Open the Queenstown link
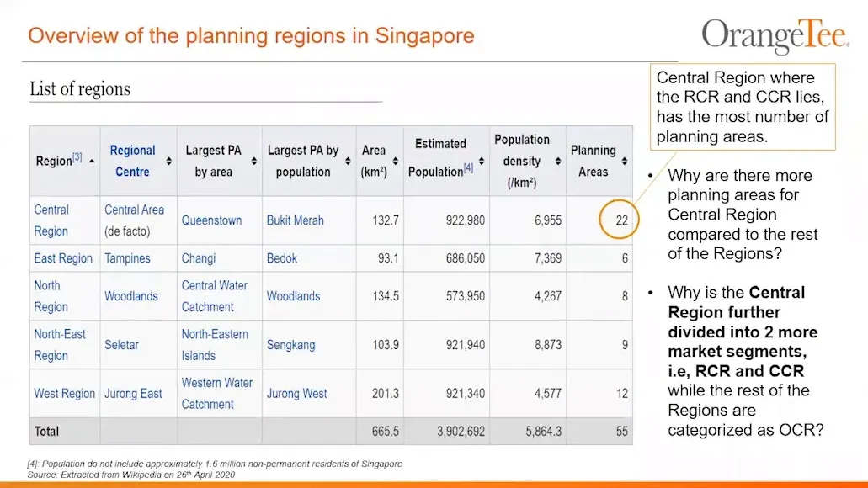Viewport: 868px width, 488px height. pyautogui.click(x=211, y=220)
